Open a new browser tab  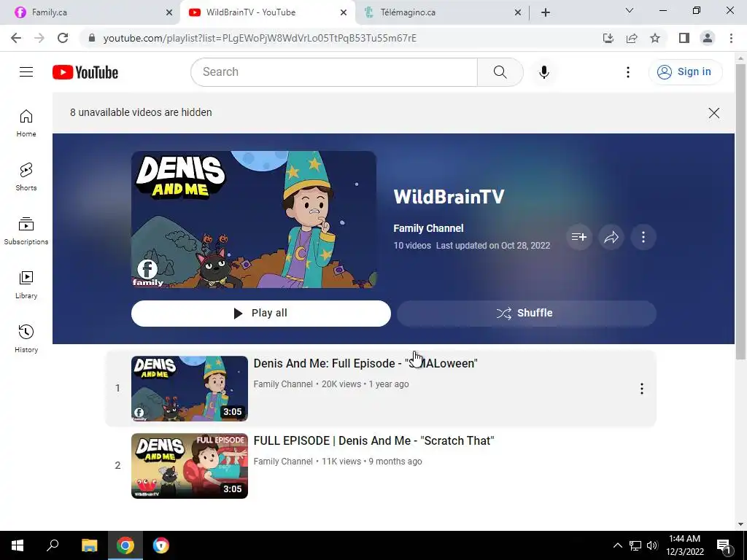[x=546, y=12]
